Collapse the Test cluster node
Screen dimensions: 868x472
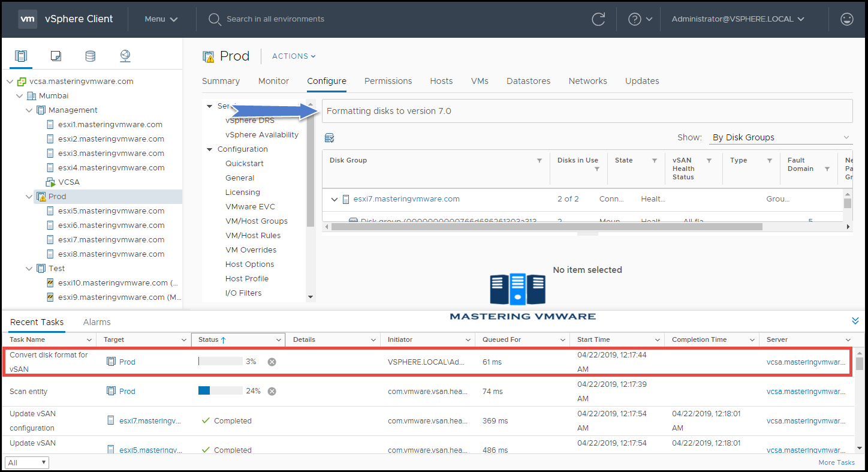(x=30, y=269)
